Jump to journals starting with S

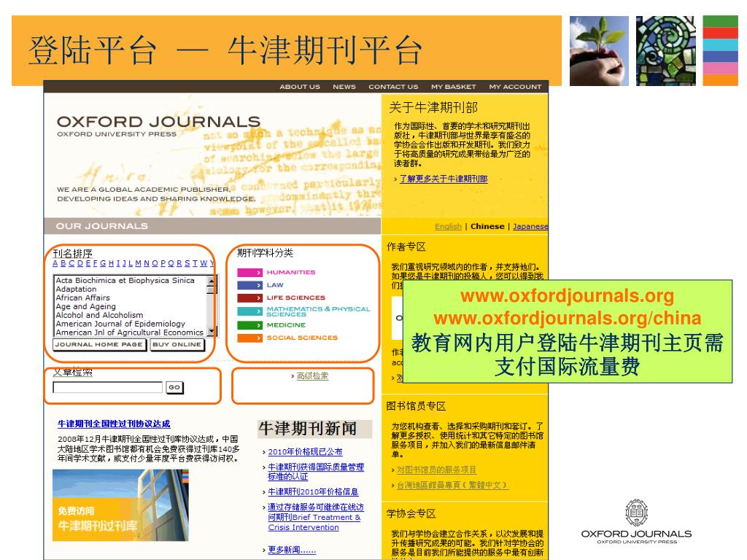187,263
